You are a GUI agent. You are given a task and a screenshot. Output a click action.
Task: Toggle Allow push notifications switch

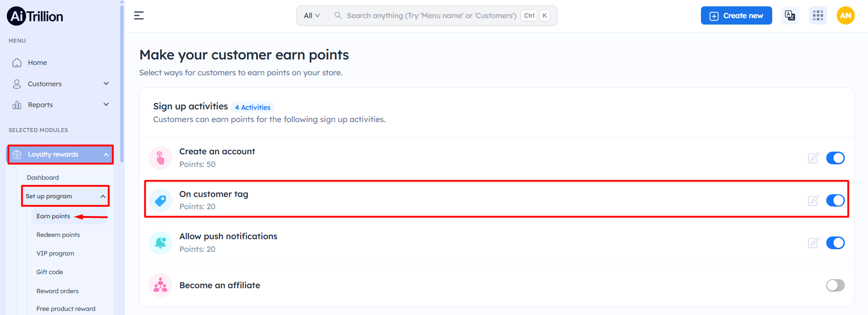coord(835,243)
